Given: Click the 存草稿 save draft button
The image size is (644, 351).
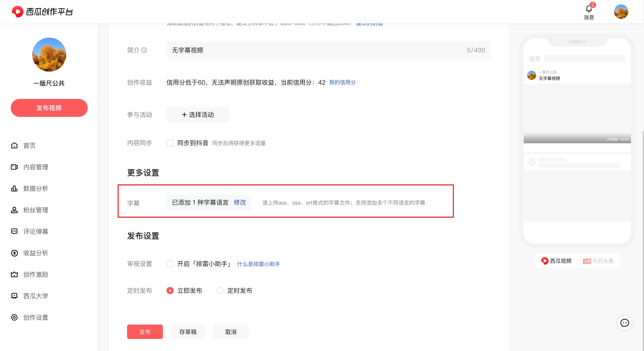Looking at the screenshot, I should point(188,332).
